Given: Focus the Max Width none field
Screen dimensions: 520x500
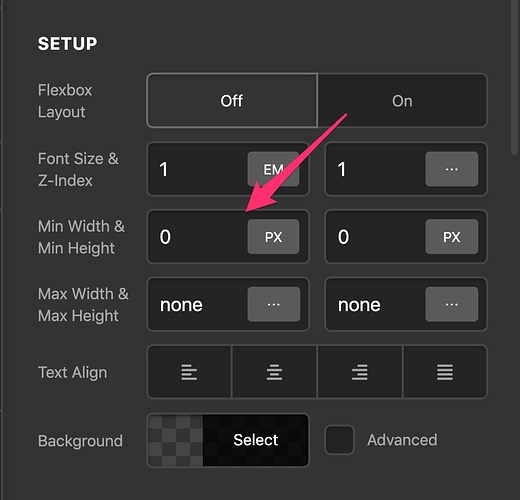Looking at the screenshot, I should 198,304.
